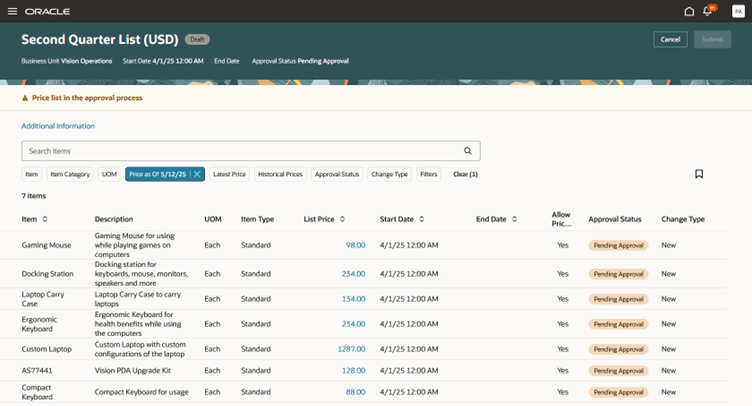Open the PA user avatar menu
The height and width of the screenshot is (406, 752).
click(x=738, y=11)
